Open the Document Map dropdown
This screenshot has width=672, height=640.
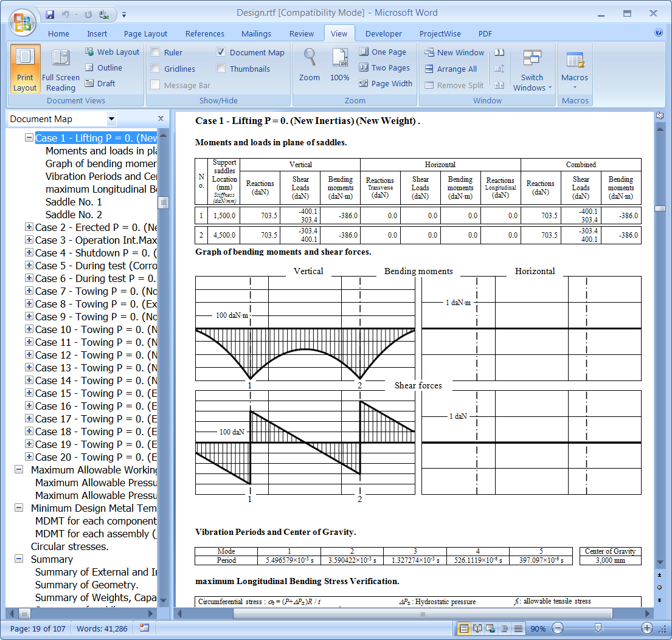pos(111,119)
